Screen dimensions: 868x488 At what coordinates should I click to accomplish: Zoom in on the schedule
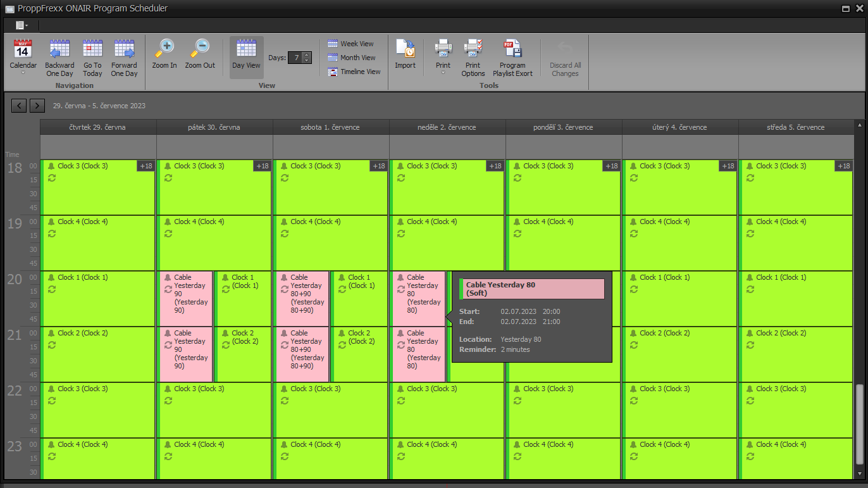pos(164,54)
